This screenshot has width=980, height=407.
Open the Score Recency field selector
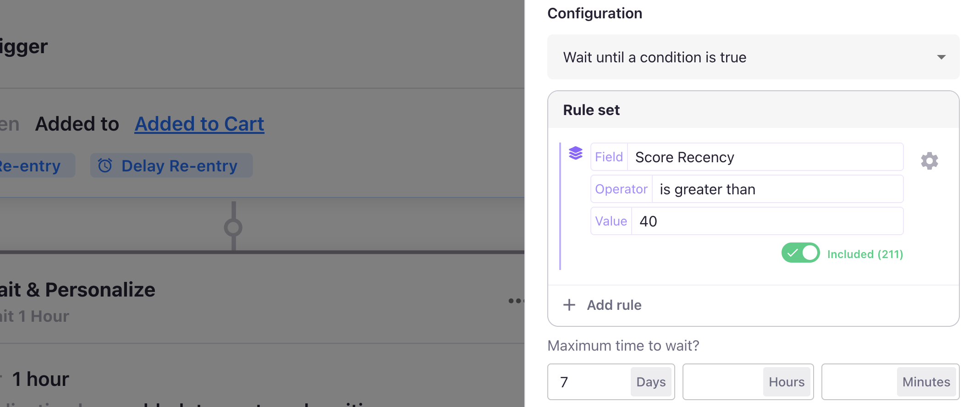[x=765, y=157]
